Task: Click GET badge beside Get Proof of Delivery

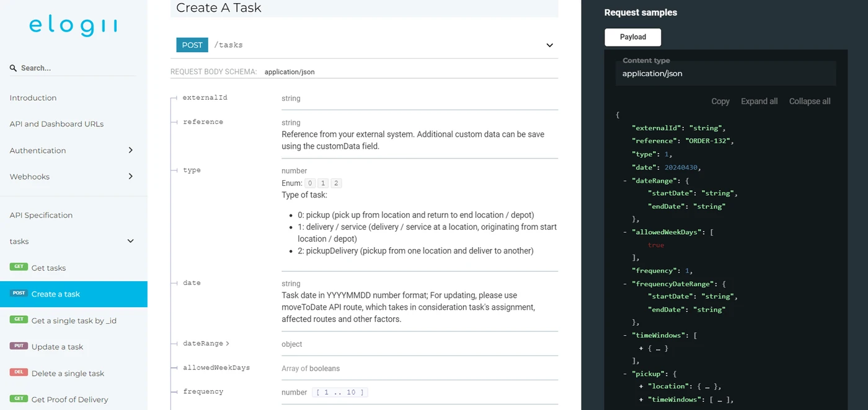Action: (x=19, y=398)
